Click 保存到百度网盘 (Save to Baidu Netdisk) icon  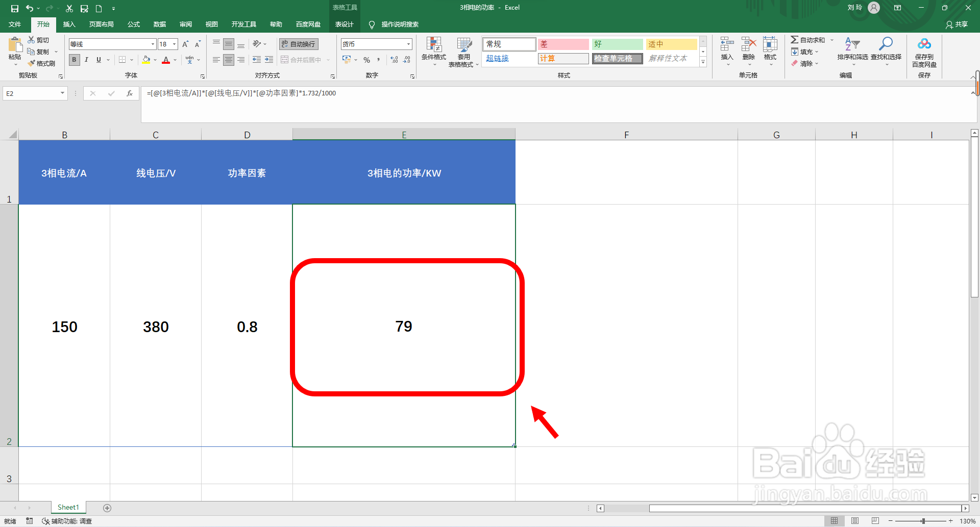point(924,51)
